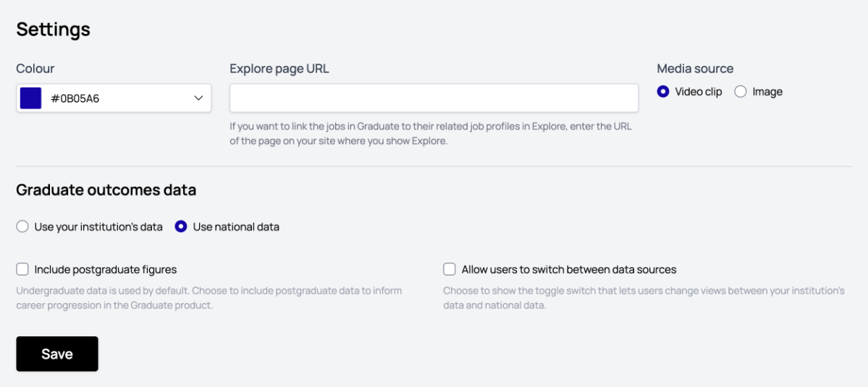Click the Graduate outcomes data heading
The height and width of the screenshot is (387, 868).
tap(106, 190)
